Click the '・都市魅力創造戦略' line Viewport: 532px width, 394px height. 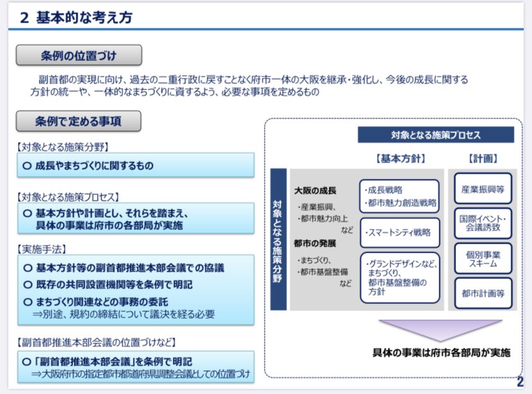click(401, 203)
